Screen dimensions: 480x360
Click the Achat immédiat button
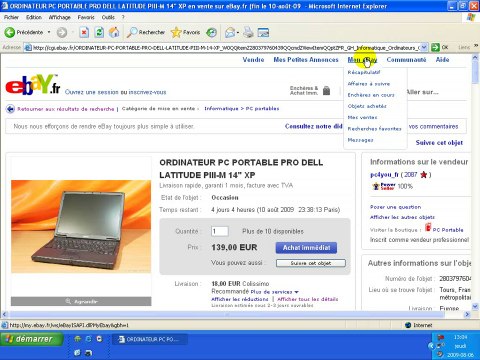coord(306,248)
